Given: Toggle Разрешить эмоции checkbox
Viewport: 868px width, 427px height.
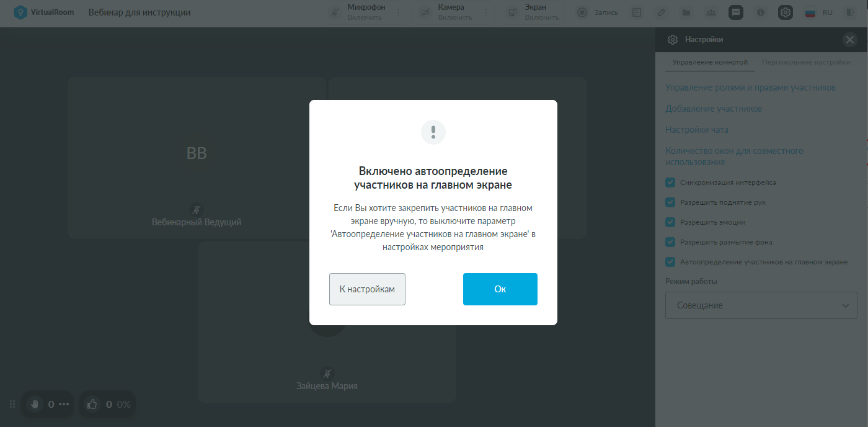Looking at the screenshot, I should pos(670,222).
